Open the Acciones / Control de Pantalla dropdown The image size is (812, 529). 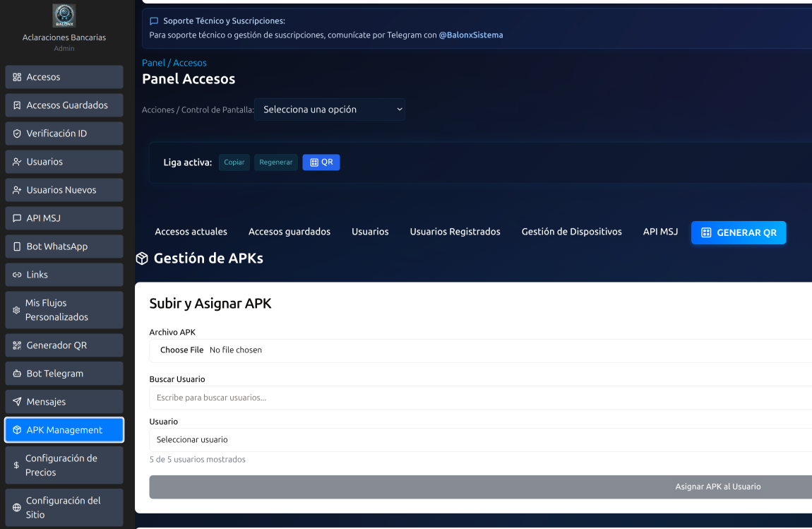coord(329,109)
